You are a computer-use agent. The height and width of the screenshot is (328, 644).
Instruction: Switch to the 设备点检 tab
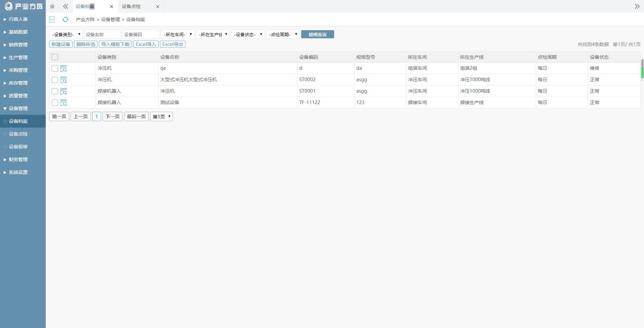pos(132,6)
